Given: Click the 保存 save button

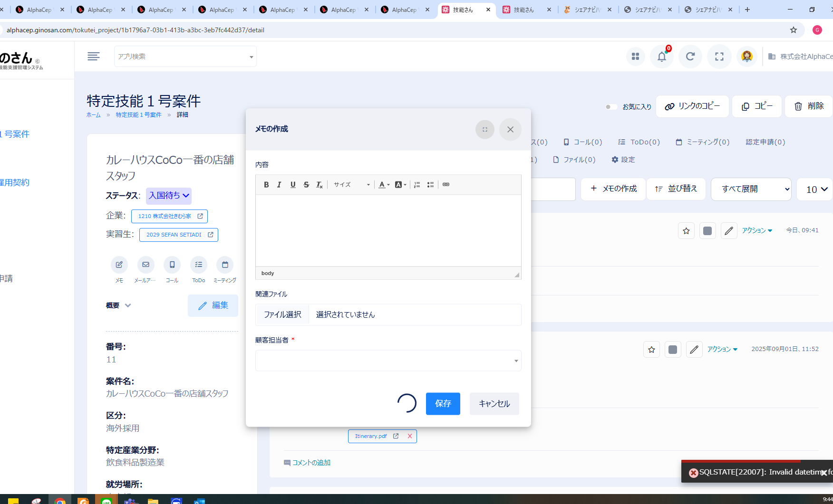Looking at the screenshot, I should click(x=443, y=404).
